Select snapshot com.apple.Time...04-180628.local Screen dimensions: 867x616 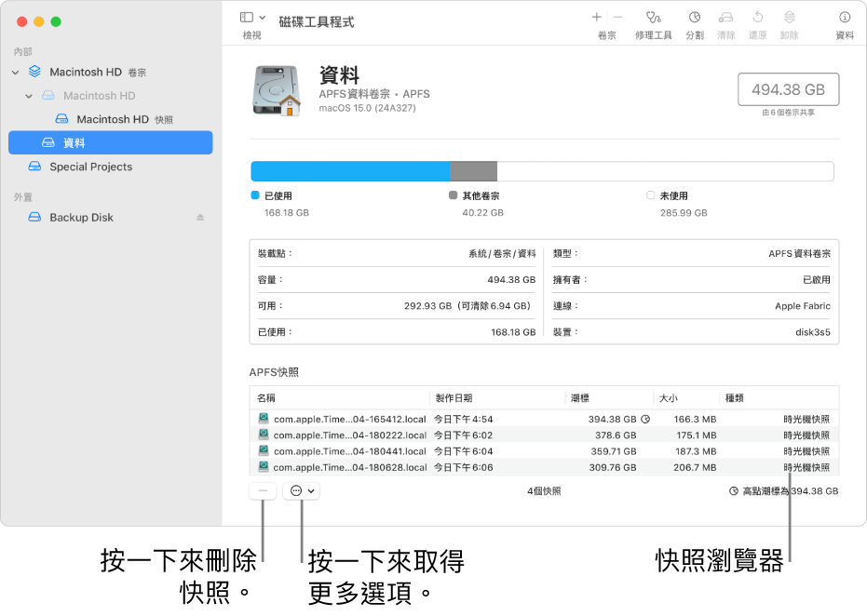click(544, 467)
